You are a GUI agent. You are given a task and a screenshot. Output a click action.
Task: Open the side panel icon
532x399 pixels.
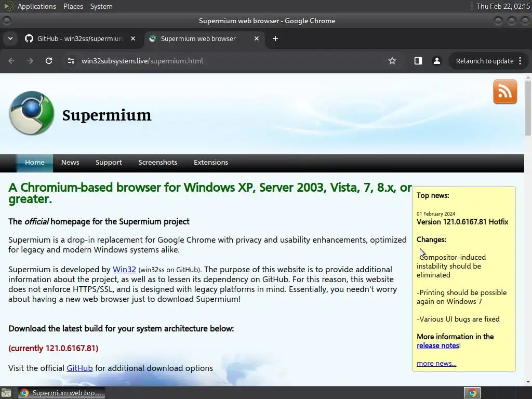[418, 61]
